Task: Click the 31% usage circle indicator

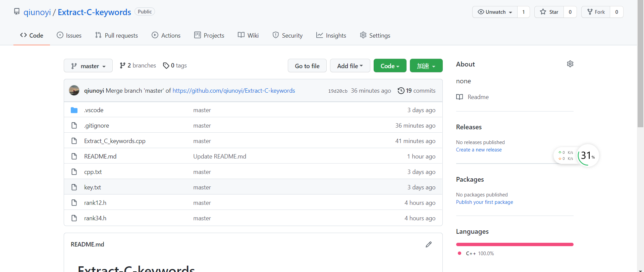Action: pyautogui.click(x=588, y=155)
